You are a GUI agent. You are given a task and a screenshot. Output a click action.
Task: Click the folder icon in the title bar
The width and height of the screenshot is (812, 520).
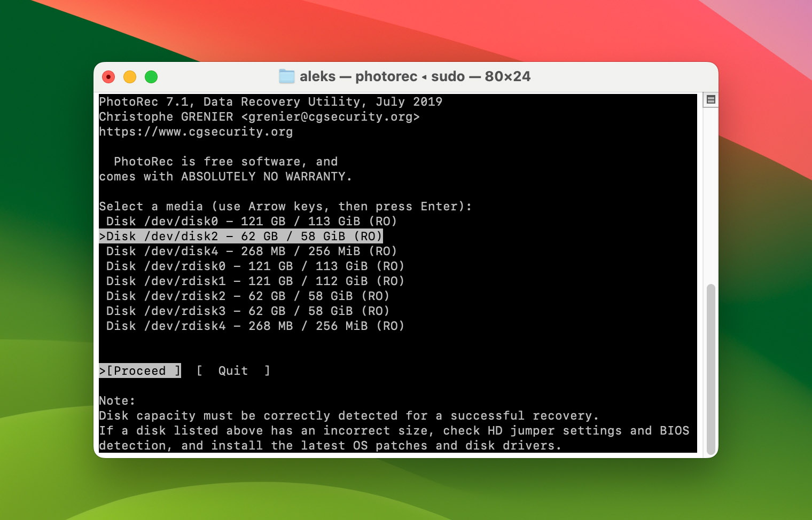pyautogui.click(x=287, y=76)
